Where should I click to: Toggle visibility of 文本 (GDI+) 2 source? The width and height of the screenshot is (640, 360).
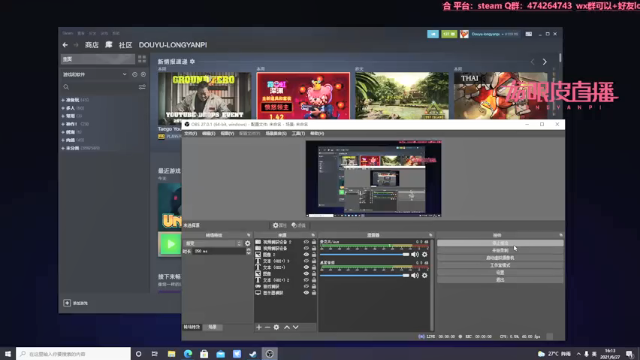306,280
